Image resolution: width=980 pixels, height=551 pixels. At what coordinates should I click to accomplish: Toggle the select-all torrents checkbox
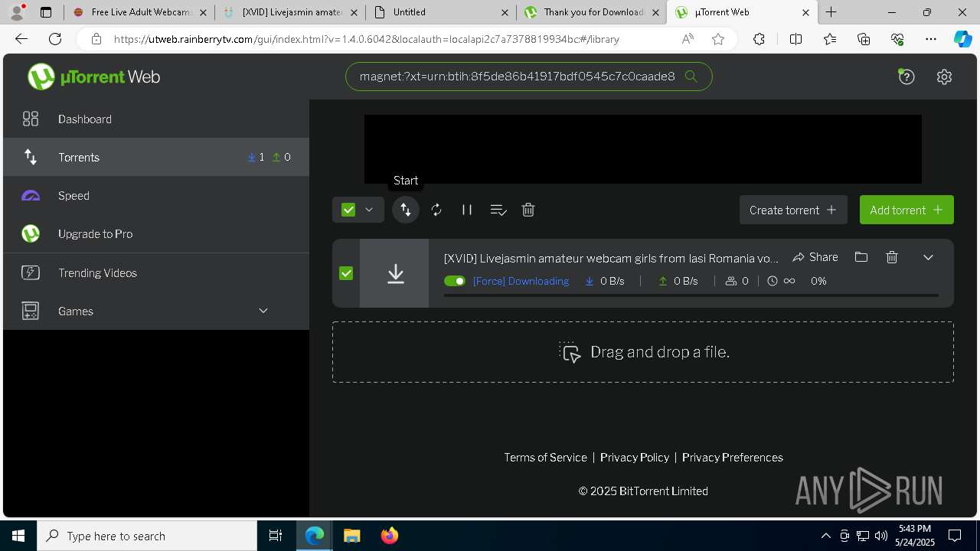[x=348, y=210]
